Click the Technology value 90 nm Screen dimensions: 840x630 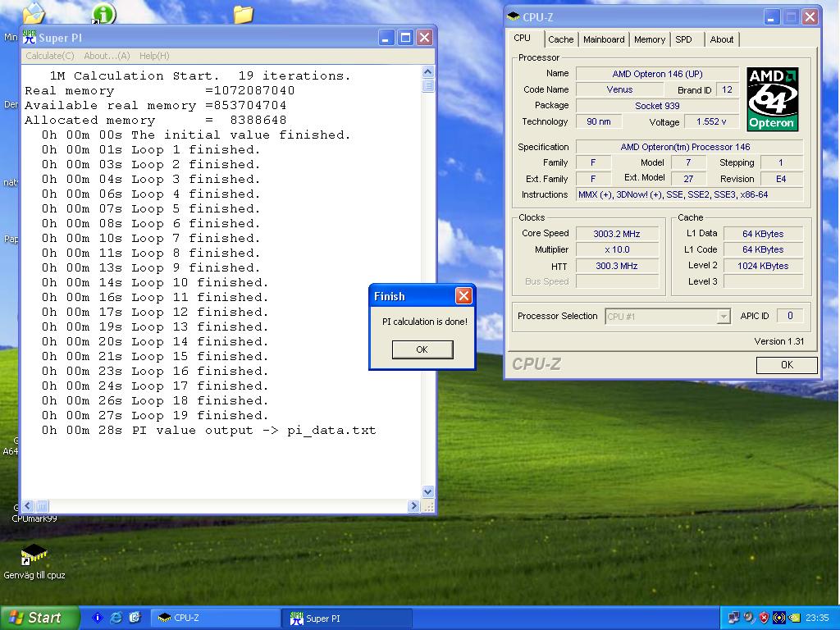tap(599, 121)
